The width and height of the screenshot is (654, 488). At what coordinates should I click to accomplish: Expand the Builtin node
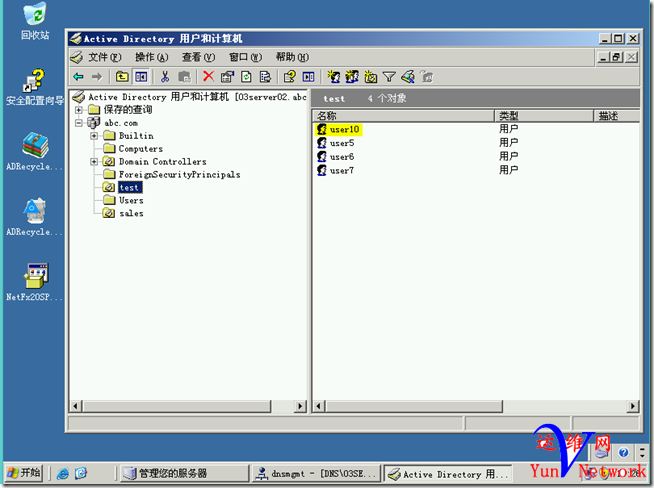click(94, 136)
